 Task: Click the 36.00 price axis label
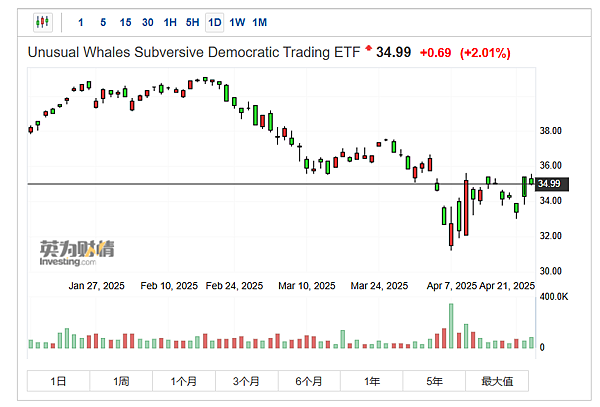point(551,166)
